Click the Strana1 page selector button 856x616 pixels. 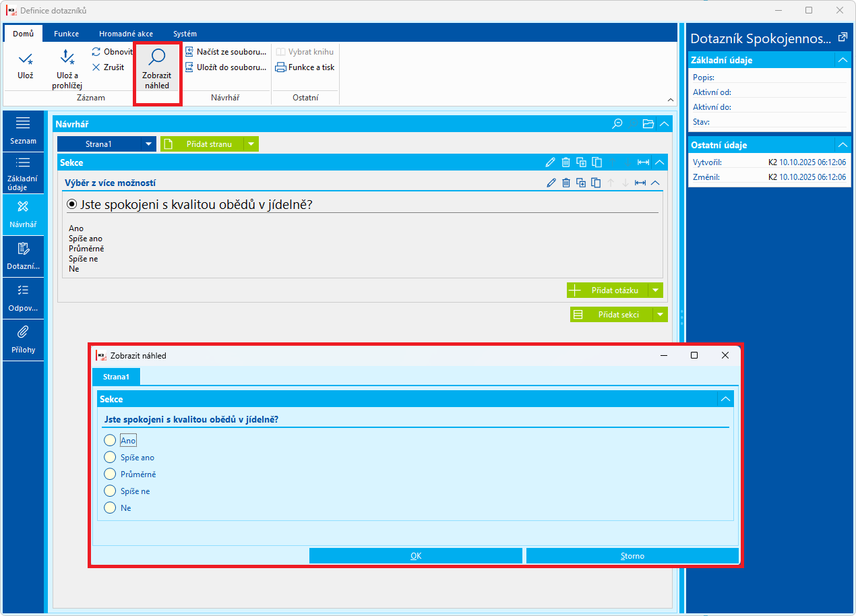coord(99,144)
